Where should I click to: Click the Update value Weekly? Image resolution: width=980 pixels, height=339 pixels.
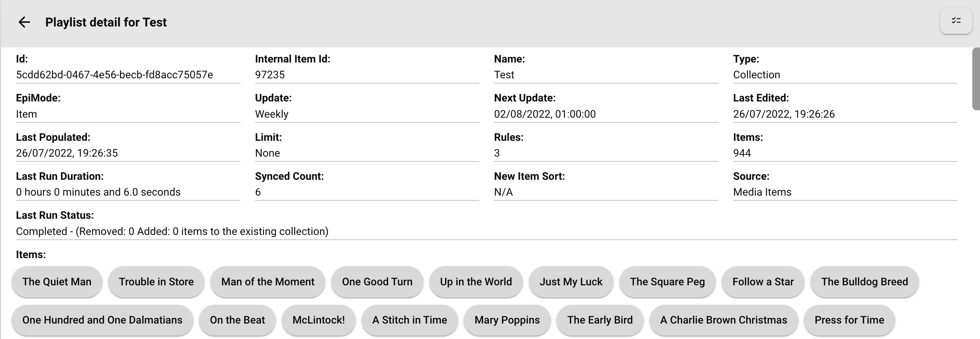click(272, 114)
